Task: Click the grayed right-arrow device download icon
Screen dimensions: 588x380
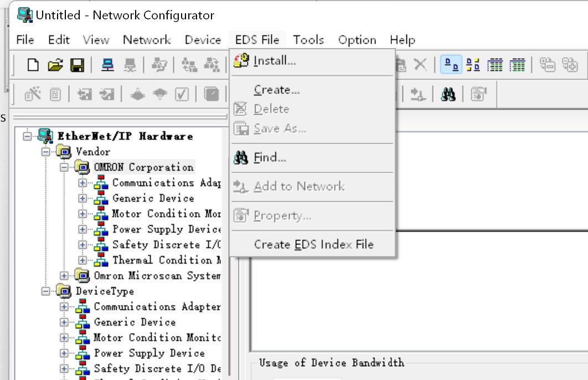Action: [x=107, y=94]
